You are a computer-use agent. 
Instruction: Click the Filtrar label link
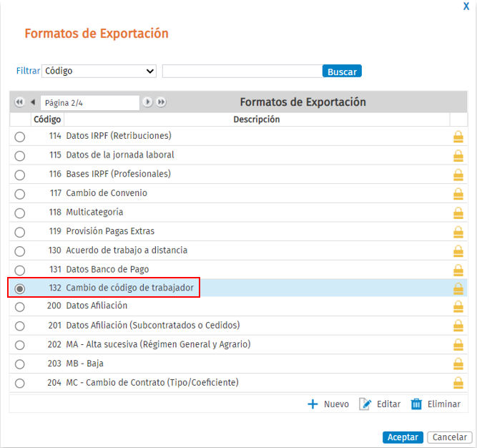pos(28,71)
